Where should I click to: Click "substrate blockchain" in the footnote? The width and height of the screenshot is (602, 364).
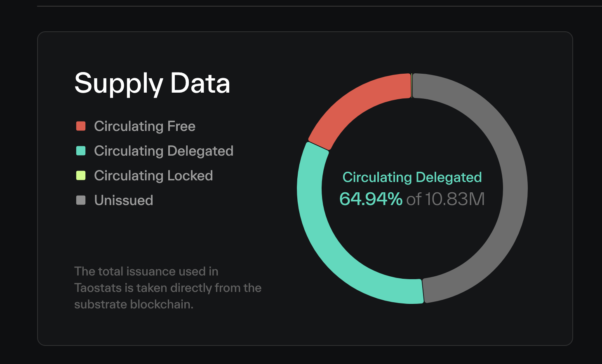134,304
